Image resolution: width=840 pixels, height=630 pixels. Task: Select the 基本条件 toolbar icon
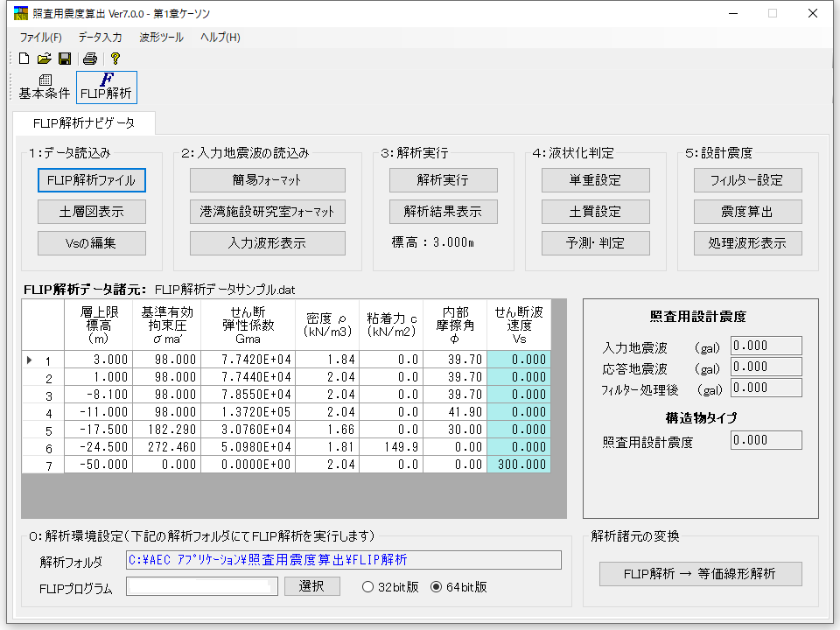click(x=45, y=87)
